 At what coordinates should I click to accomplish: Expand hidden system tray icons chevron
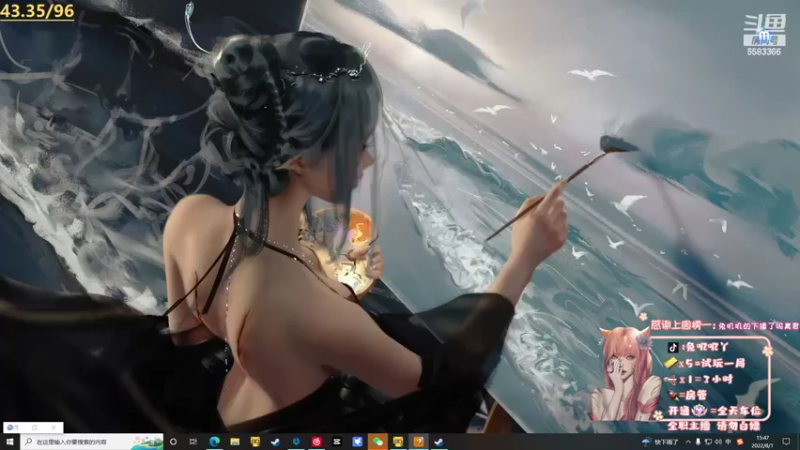[688, 442]
